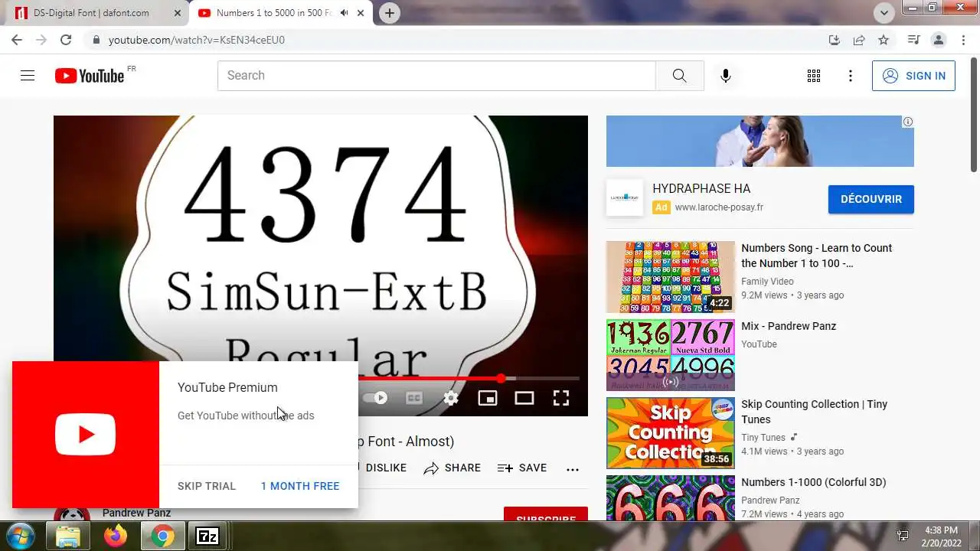The width and height of the screenshot is (980, 551).
Task: Open the Mix - Pandrew Panz thumbnail
Action: click(x=671, y=355)
